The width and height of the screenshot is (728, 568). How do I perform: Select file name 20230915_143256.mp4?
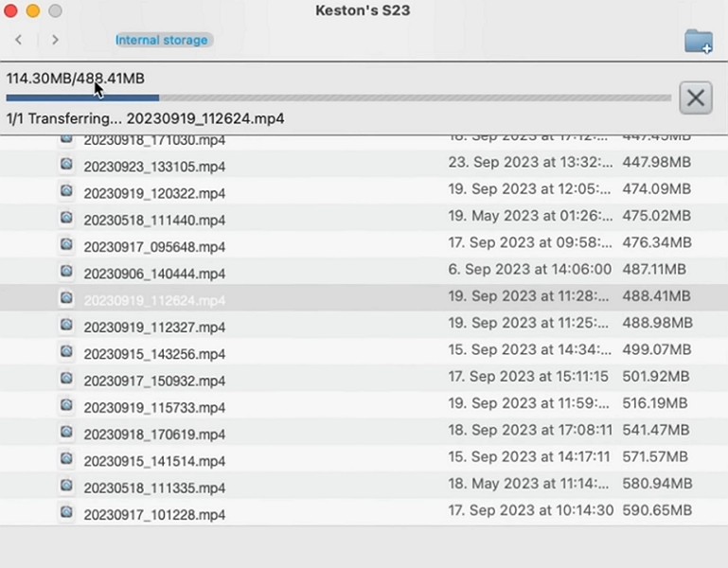[x=154, y=354]
